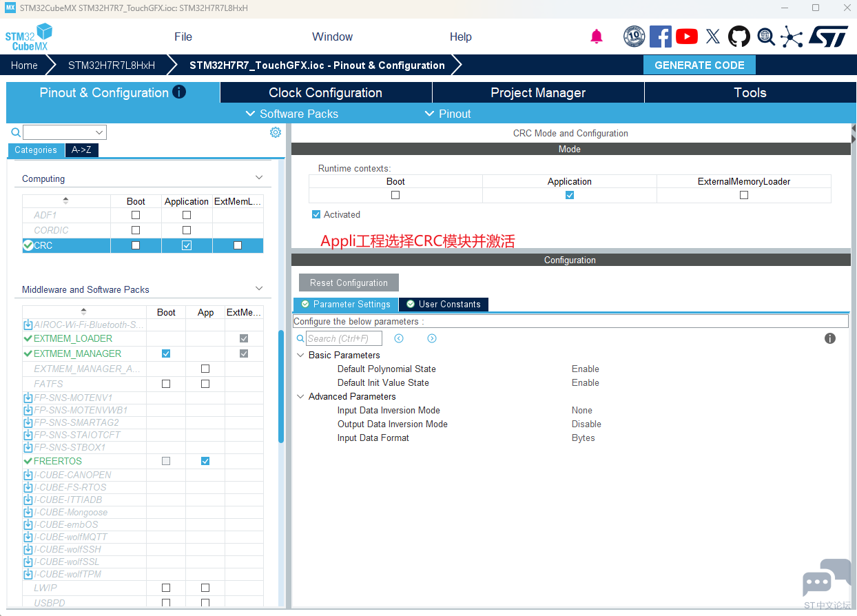Select the A->Z tab
The image size is (857, 616).
tap(81, 150)
